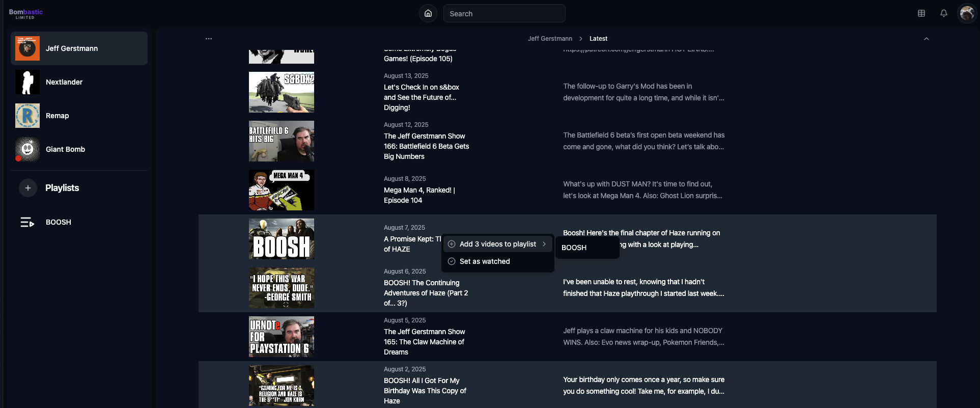
Task: Click the Remap channel avatar
Action: click(27, 116)
